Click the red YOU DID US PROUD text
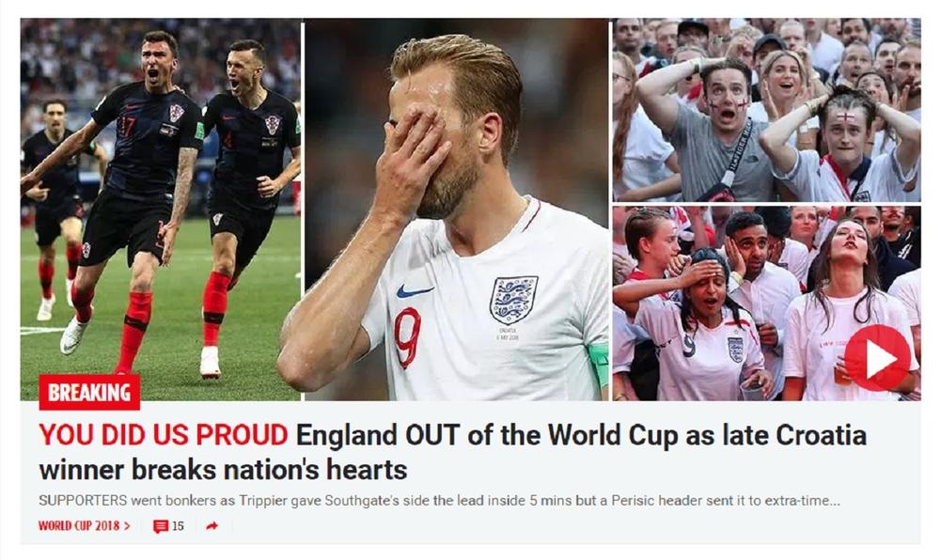Screen dimensions: 940x560 [164, 435]
